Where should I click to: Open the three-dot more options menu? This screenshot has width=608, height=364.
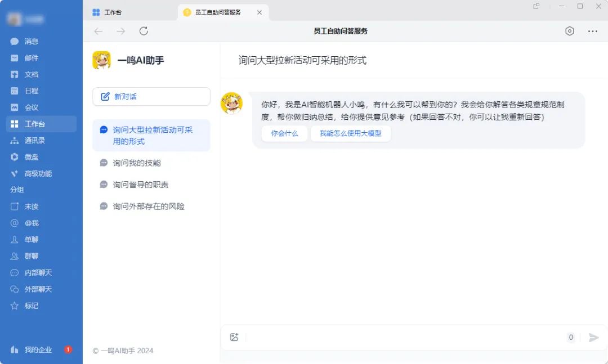(x=592, y=31)
